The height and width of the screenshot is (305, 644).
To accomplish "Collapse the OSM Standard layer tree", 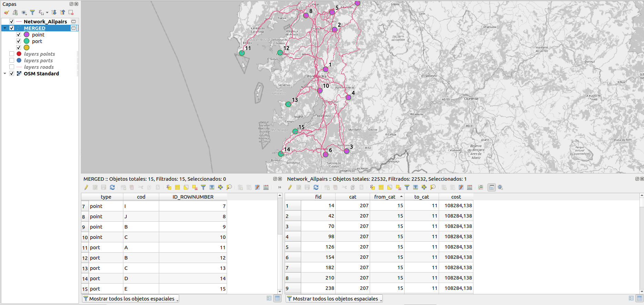I will (5, 73).
